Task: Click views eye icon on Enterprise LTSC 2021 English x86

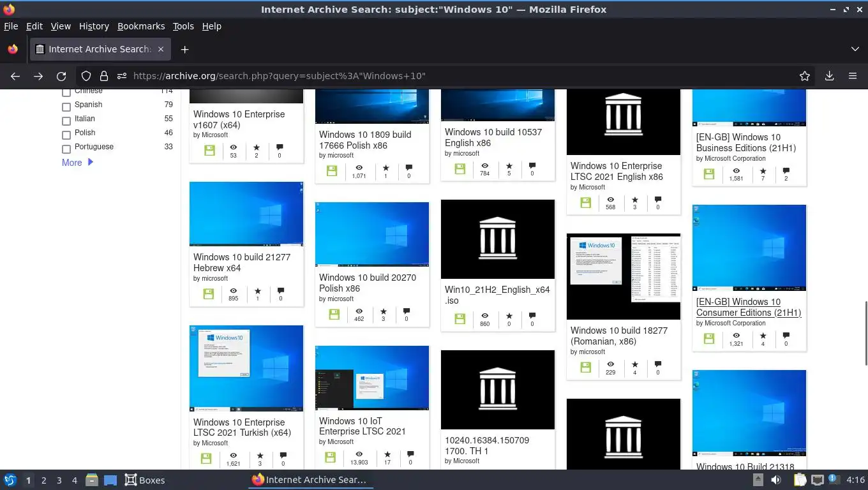Action: click(x=611, y=199)
